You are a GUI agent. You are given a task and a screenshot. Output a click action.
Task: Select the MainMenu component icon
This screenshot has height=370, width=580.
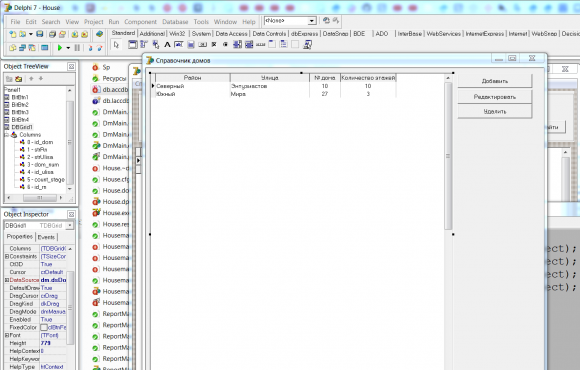pyautogui.click(x=144, y=44)
